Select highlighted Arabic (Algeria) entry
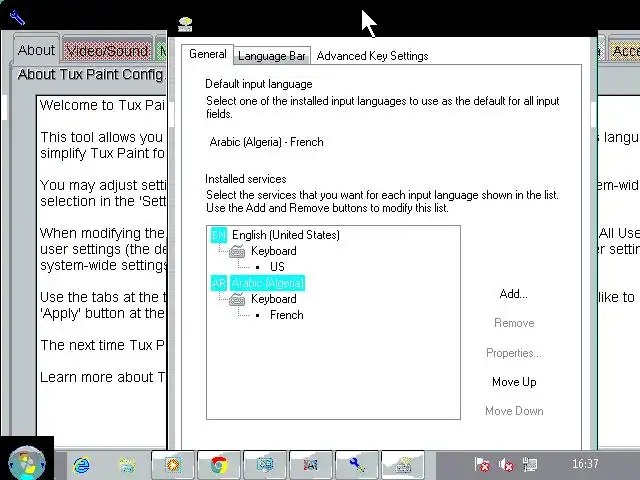 [x=267, y=283]
